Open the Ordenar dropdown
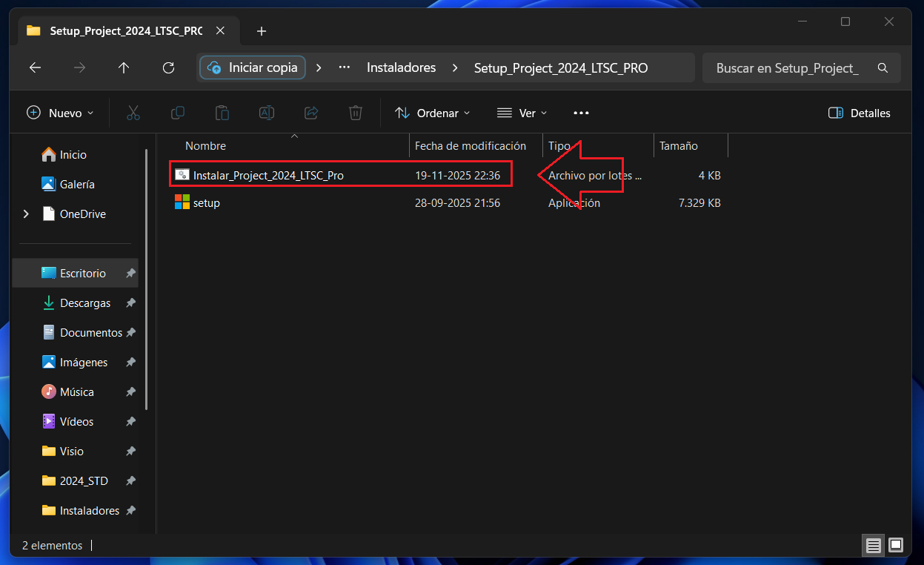Viewport: 924px width, 565px height. (x=433, y=113)
